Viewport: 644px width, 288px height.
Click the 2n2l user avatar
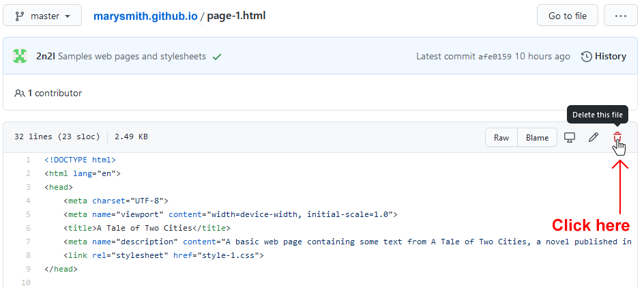[20, 57]
